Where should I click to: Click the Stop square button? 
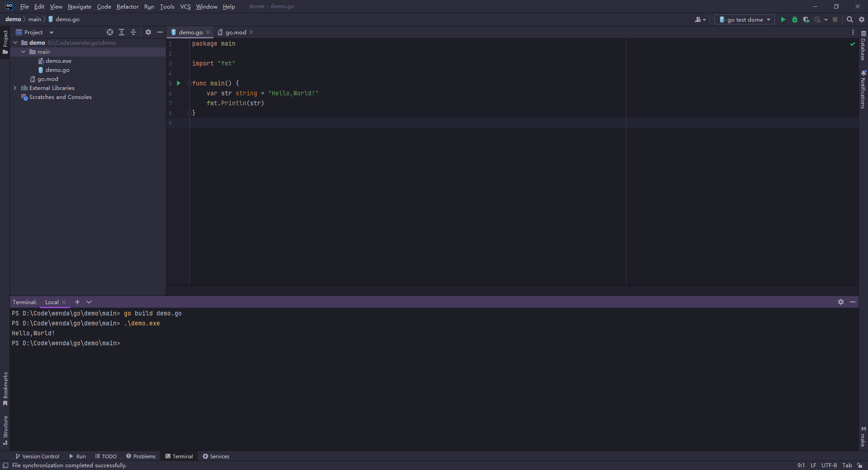tap(835, 19)
